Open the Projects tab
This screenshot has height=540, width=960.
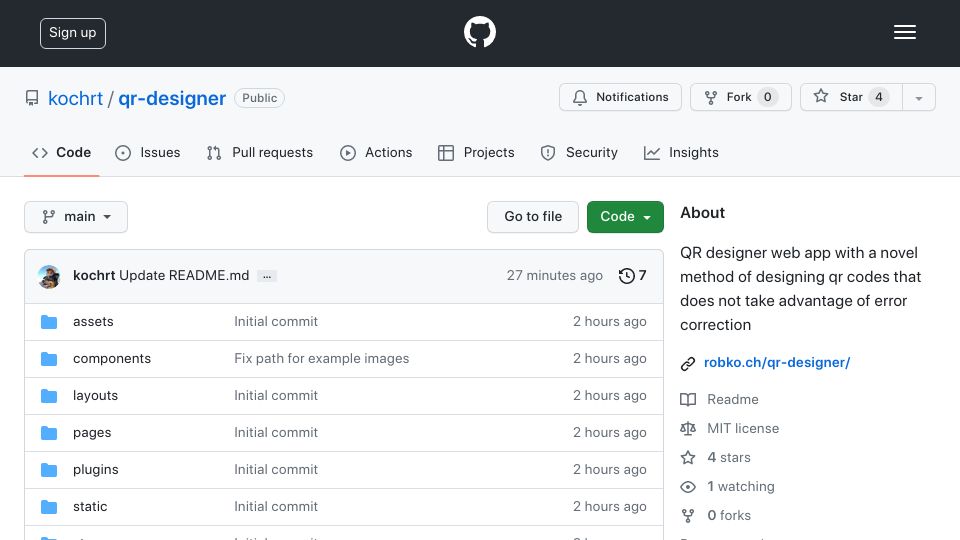pos(476,152)
